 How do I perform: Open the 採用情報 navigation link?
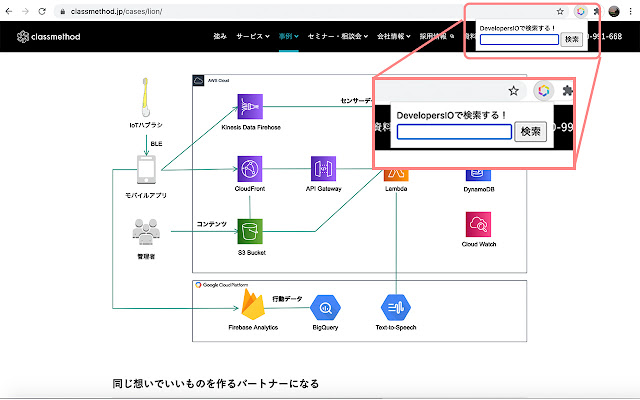(x=437, y=36)
